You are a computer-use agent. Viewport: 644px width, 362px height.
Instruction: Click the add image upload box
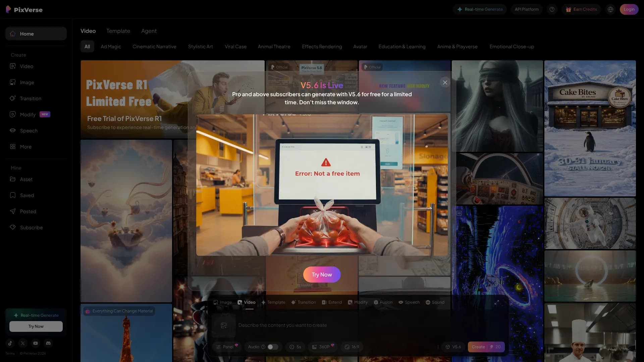(224, 325)
